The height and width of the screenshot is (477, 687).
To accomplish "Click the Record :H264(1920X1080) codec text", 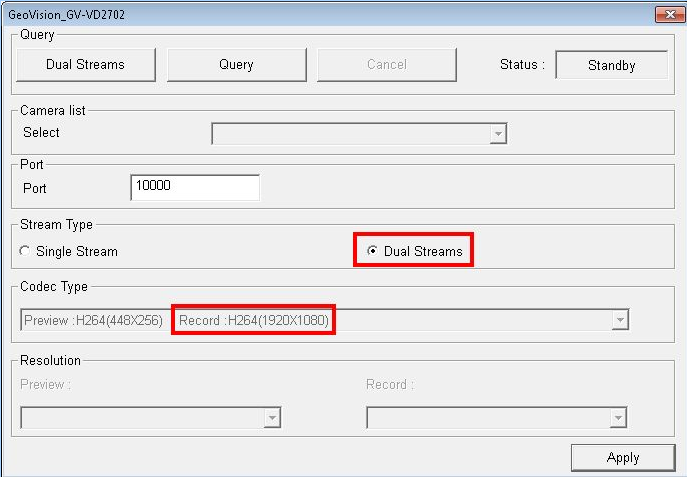I will (x=254, y=320).
